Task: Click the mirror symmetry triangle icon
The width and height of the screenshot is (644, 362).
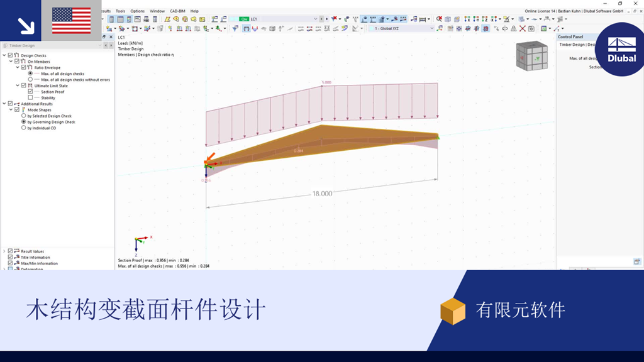Action: (x=513, y=28)
